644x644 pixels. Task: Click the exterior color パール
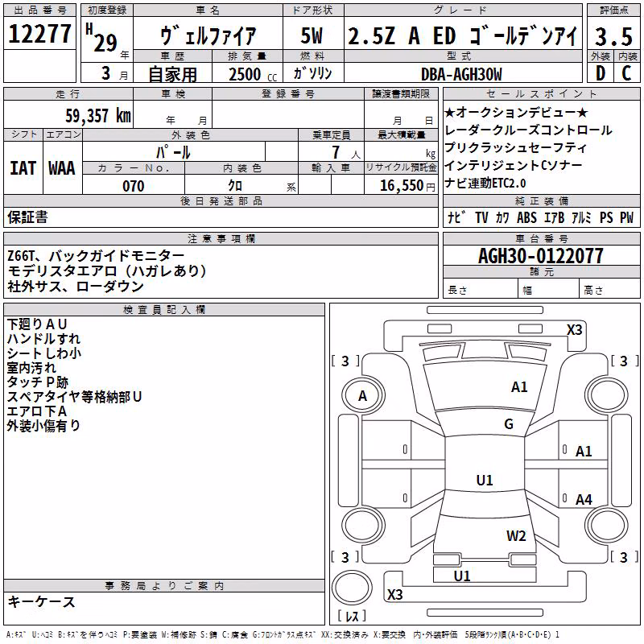click(173, 152)
